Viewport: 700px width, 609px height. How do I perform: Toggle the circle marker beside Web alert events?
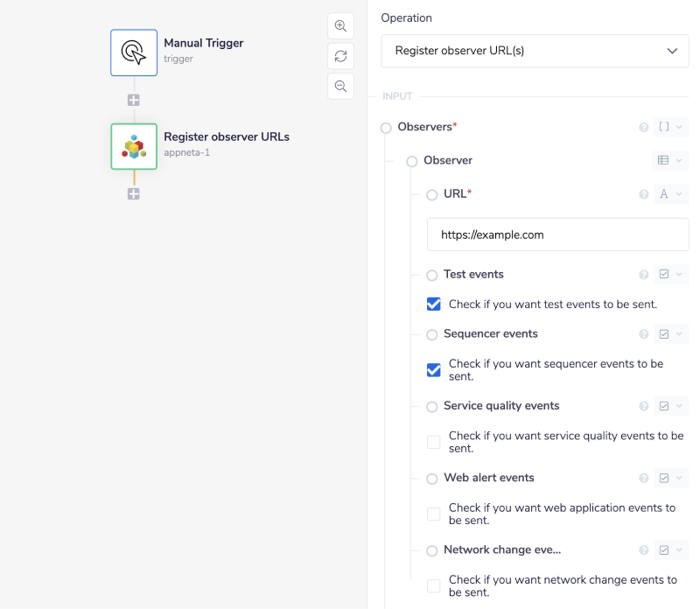[x=431, y=479]
